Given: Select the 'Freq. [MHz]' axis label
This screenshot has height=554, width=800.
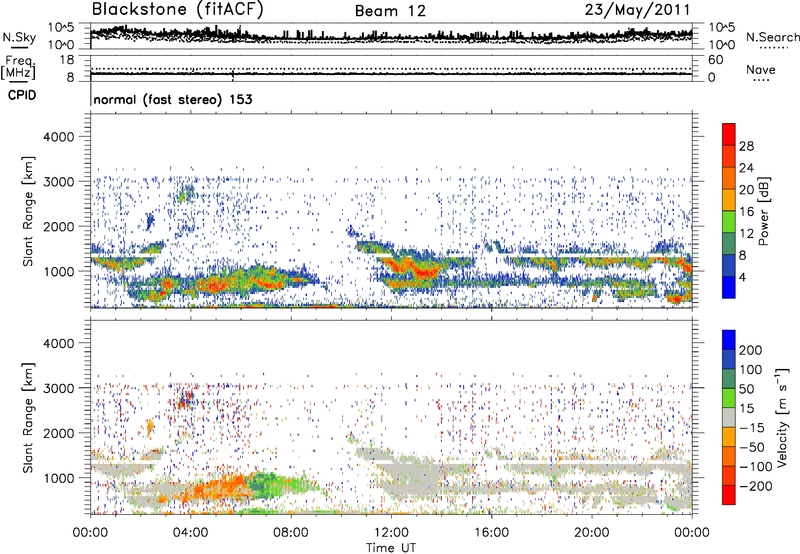Looking at the screenshot, I should pos(18,67).
